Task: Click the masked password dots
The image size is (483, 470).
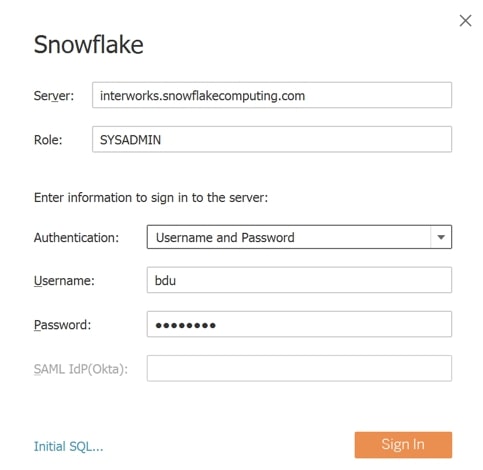Action: [186, 325]
